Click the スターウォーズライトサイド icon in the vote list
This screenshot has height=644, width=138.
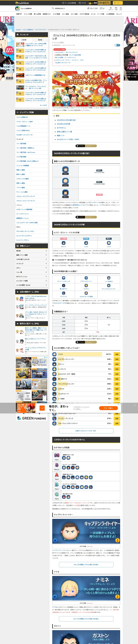point(54,424)
